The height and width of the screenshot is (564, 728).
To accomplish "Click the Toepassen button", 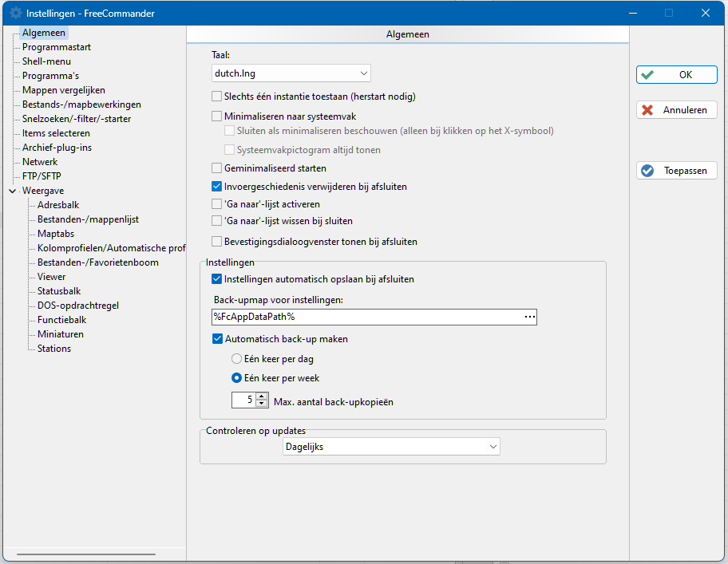I will click(x=676, y=171).
